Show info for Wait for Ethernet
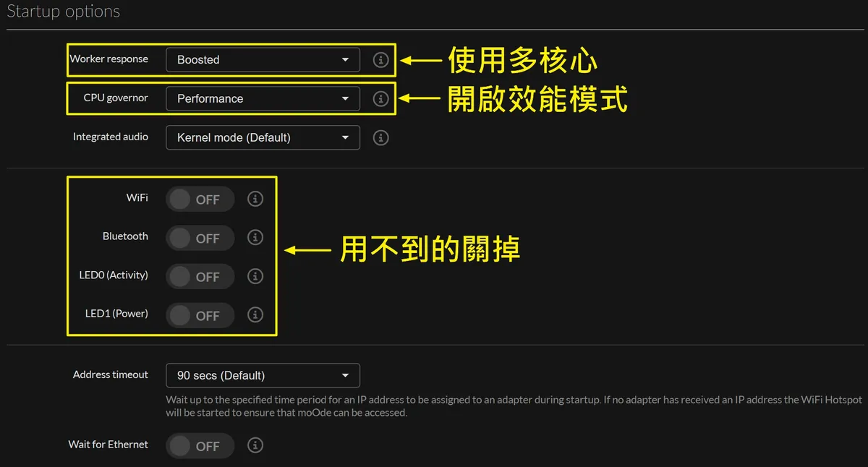The image size is (868, 467). [255, 445]
